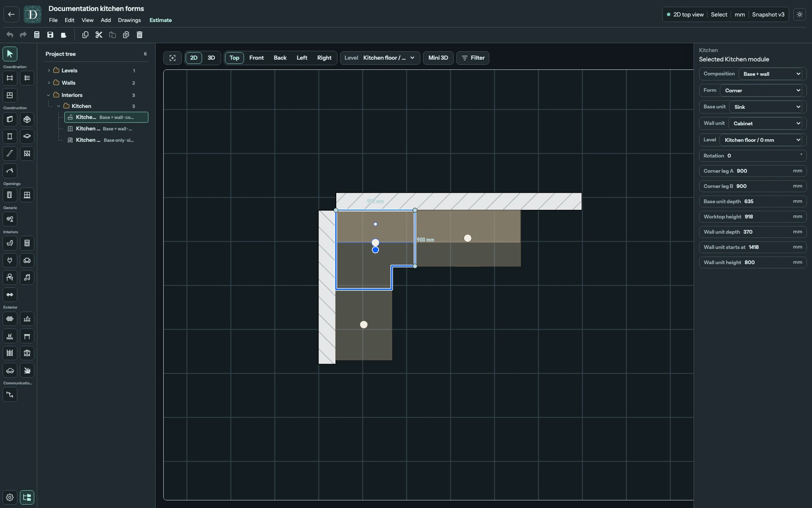812x508 pixels.
Task: Select the bathtub interiors tool
Action: coord(10,243)
